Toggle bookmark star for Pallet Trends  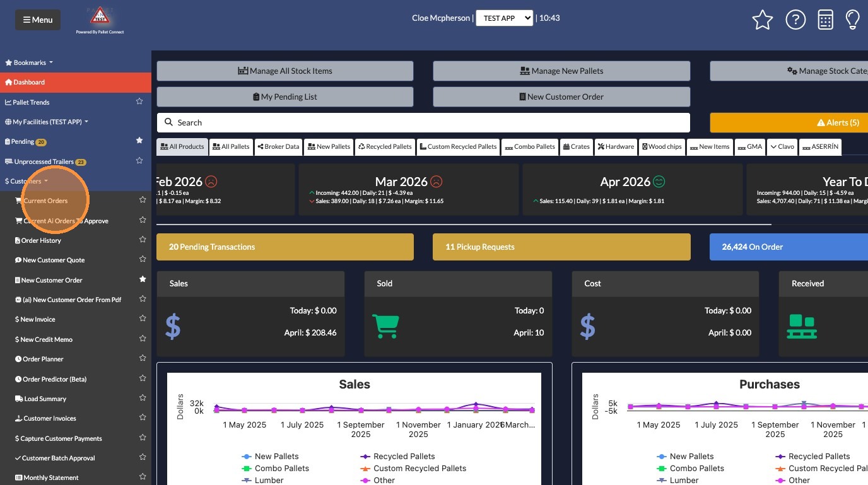tap(139, 102)
